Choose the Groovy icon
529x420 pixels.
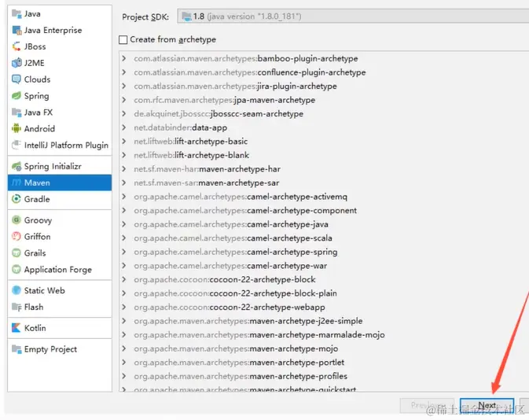click(x=17, y=220)
